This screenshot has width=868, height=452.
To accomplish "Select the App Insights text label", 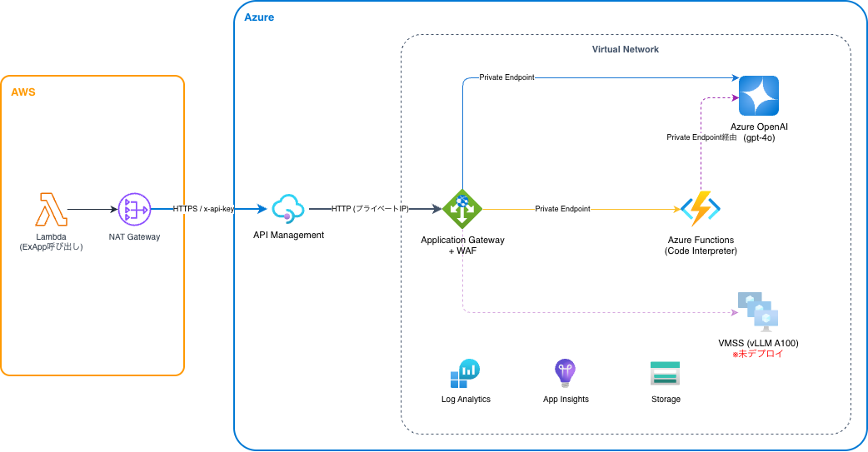I will click(566, 400).
